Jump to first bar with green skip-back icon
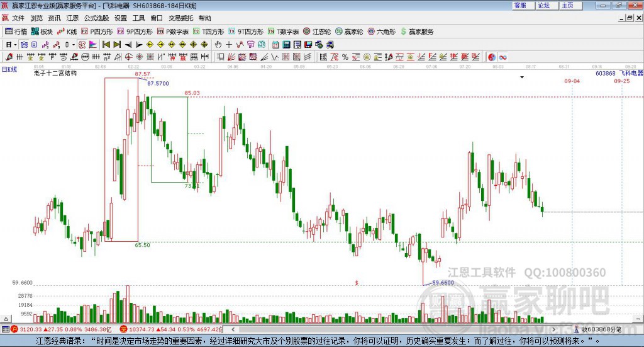The height and width of the screenshot is (347, 644). [106, 45]
